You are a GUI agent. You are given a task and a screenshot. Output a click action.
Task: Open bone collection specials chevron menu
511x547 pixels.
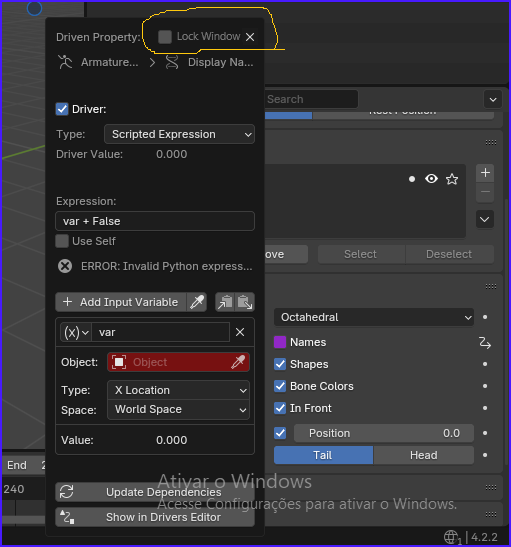click(485, 219)
